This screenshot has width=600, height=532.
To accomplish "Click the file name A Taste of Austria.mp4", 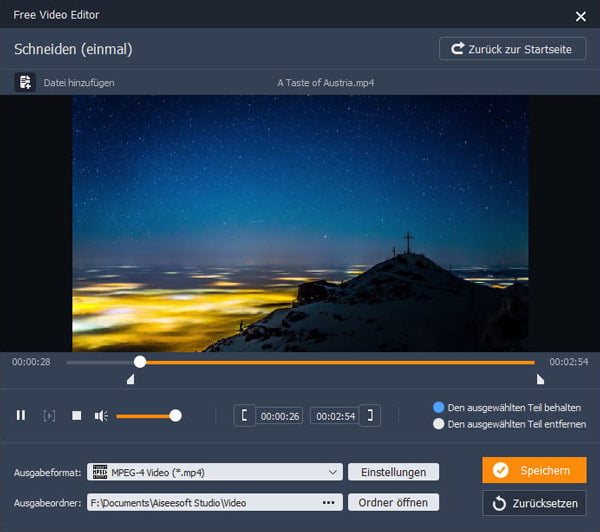I will point(326,83).
